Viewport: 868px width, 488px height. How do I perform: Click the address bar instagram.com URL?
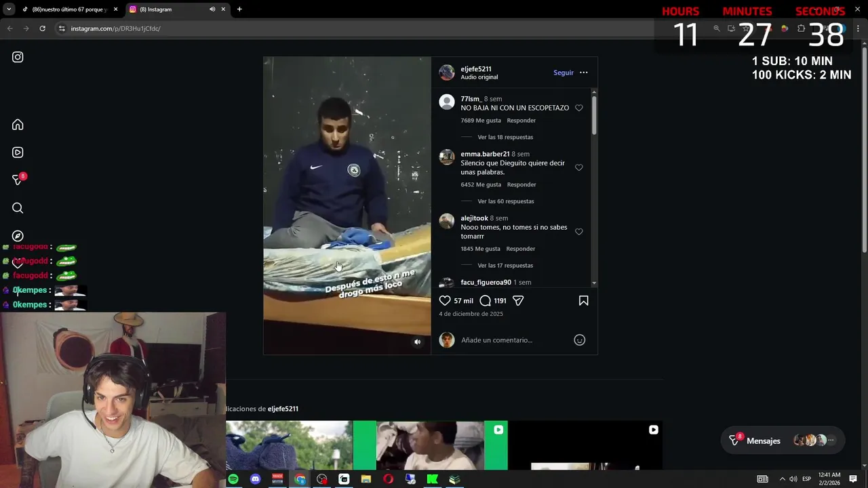(x=115, y=28)
